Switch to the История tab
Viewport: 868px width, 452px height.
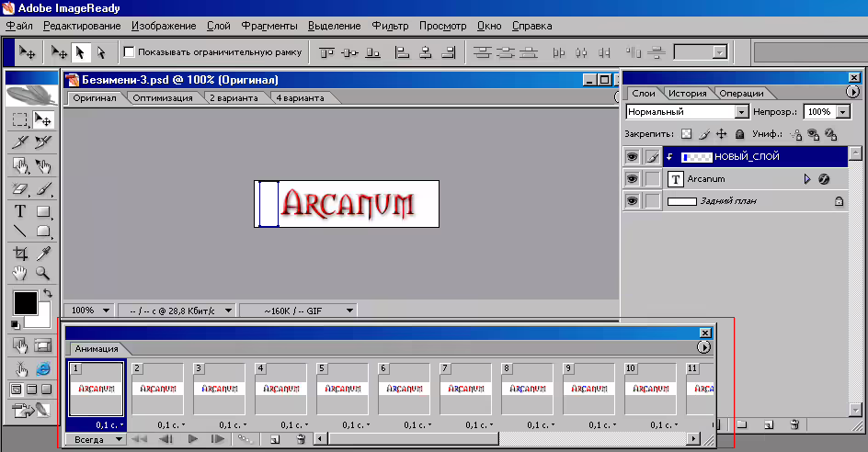pyautogui.click(x=688, y=94)
